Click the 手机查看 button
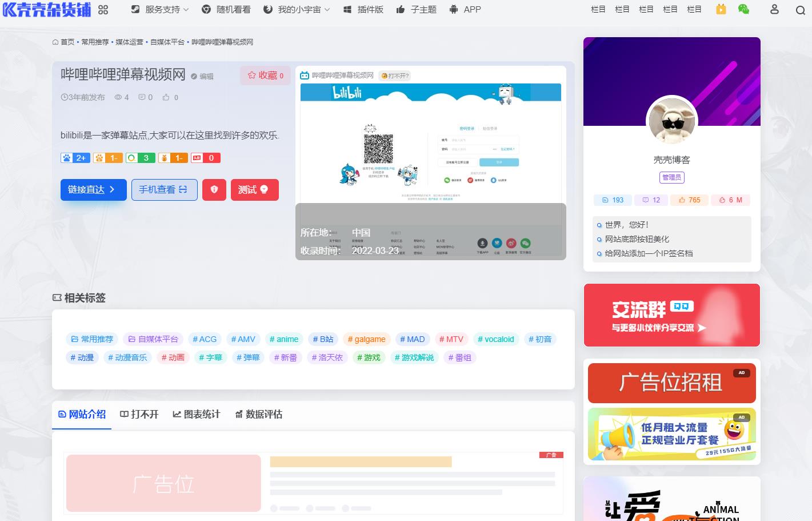 point(164,190)
